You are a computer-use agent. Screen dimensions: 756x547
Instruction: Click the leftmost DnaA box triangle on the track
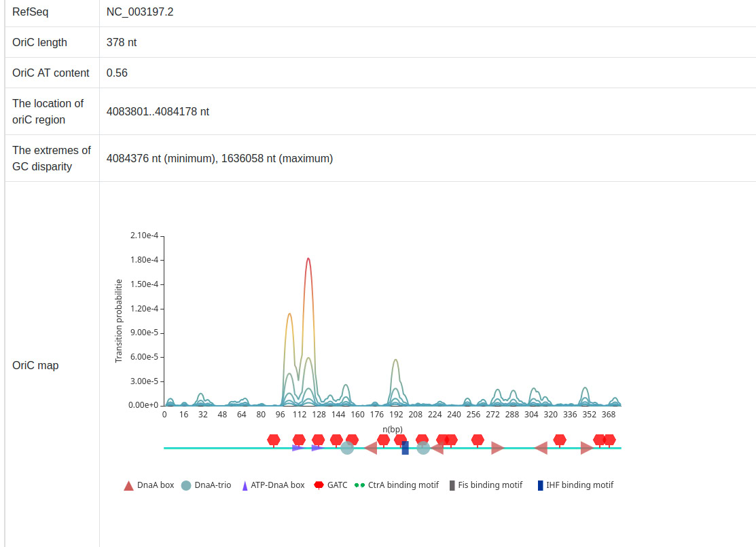[370, 448]
